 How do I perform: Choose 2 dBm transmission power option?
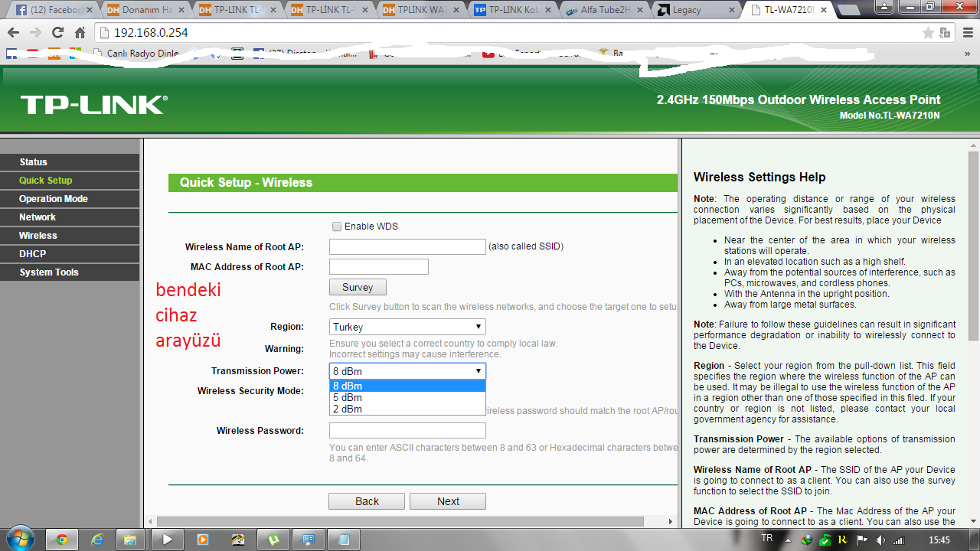pos(407,409)
